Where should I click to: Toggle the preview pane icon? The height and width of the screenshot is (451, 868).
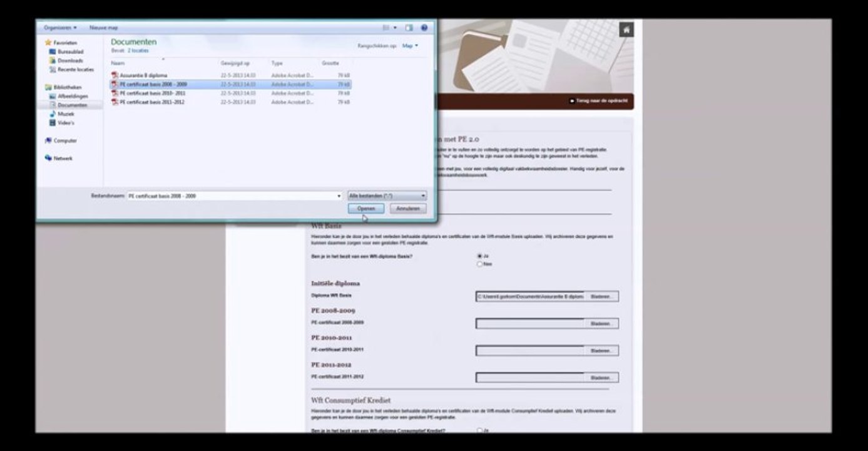409,28
